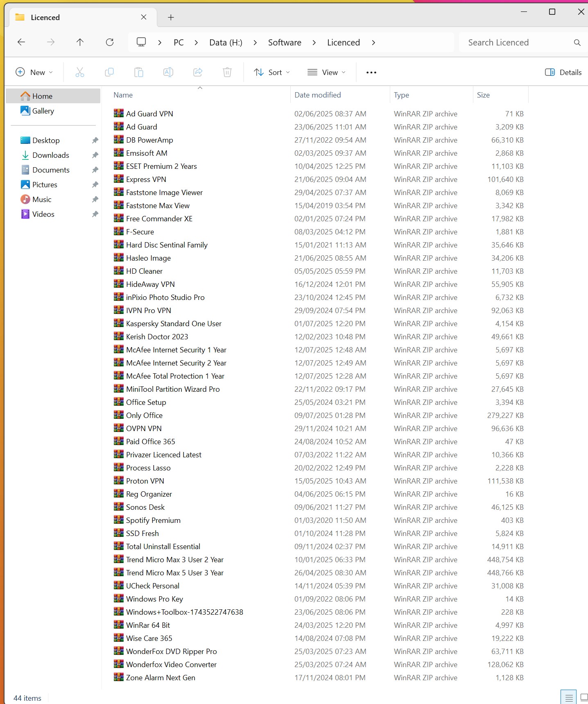The image size is (588, 704).
Task: Click the Software breadcrumb
Action: (285, 43)
